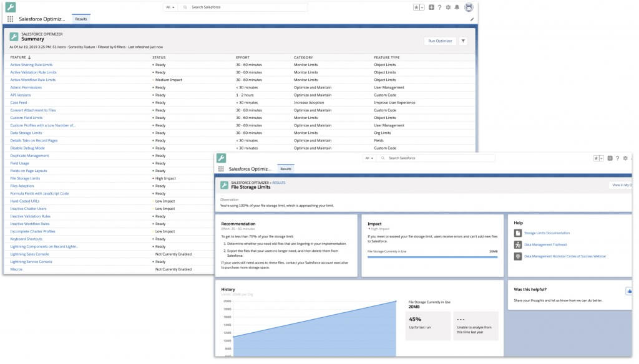Click the edit pencil icon below the header
This screenshot has height=364, width=639.
coord(472,18)
